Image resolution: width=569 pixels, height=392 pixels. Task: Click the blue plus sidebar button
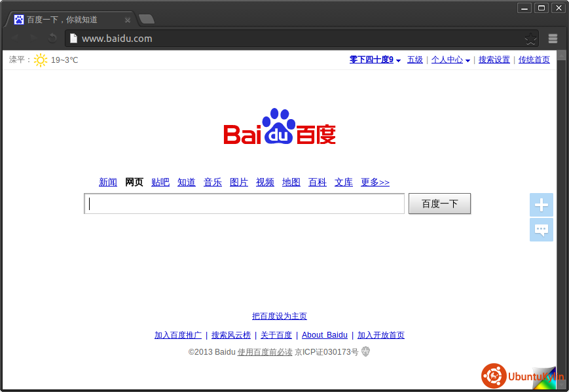point(541,205)
